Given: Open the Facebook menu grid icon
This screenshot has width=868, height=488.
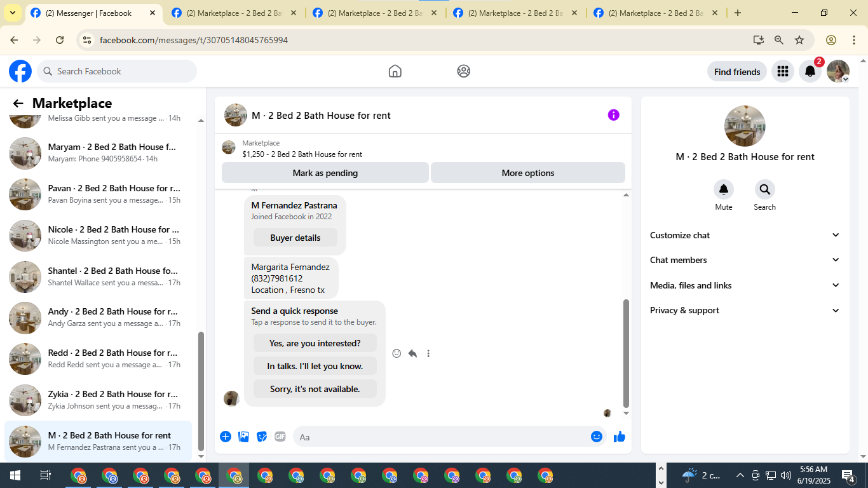Looking at the screenshot, I should (783, 72).
